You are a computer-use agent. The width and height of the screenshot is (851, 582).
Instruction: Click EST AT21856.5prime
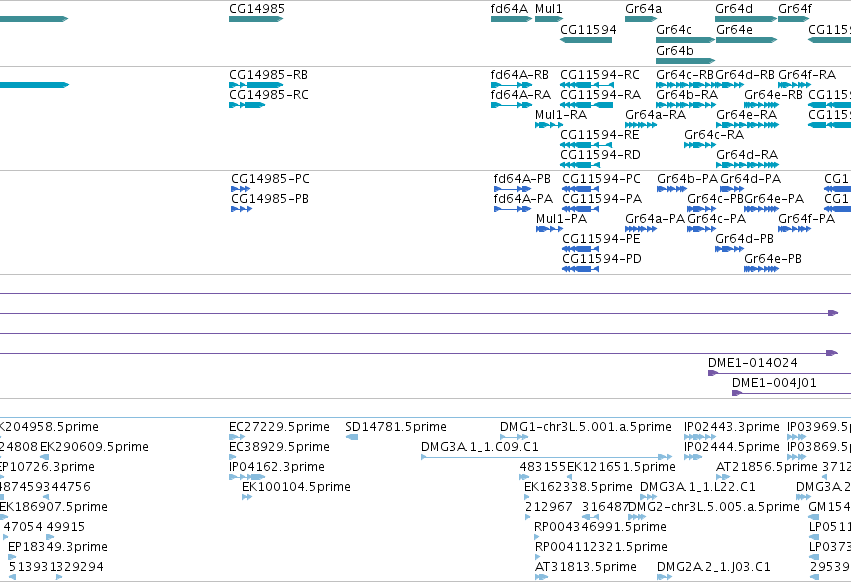(x=722, y=477)
